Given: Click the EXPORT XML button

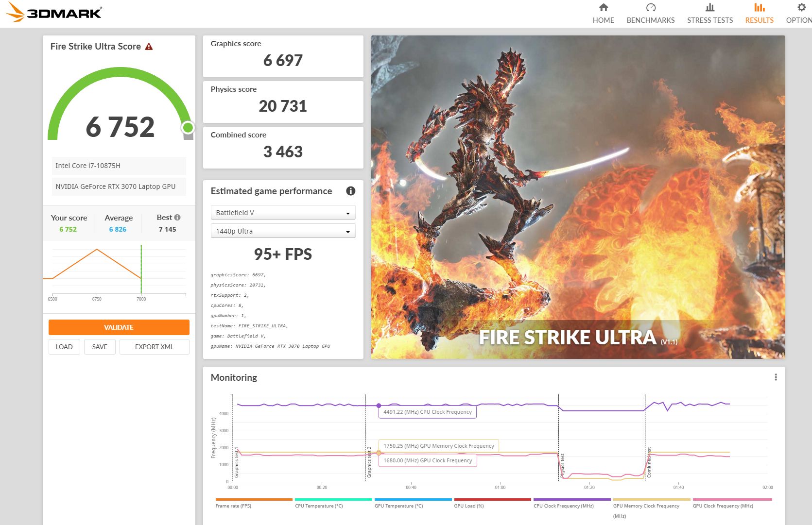Looking at the screenshot, I should pos(154,347).
